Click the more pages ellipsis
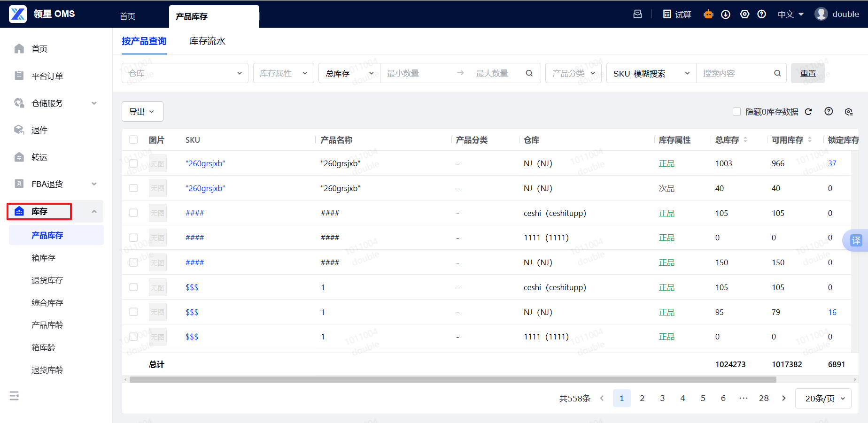This screenshot has height=423, width=868. click(x=744, y=398)
